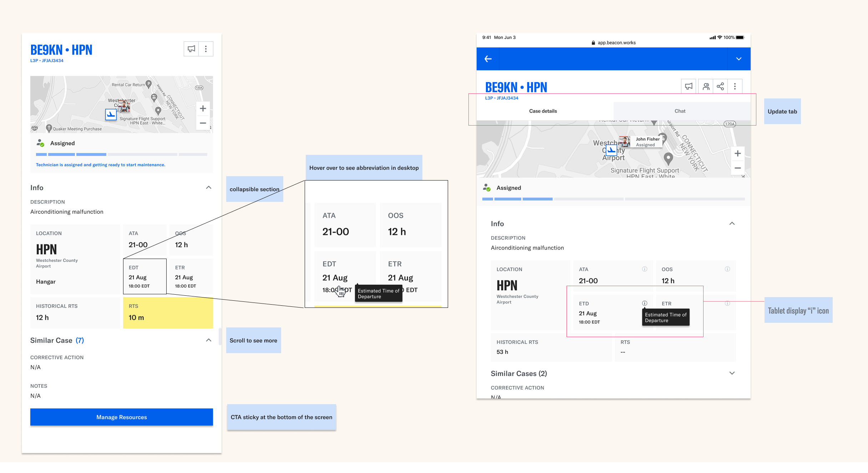Viewport: 868px width, 473px height.
Task: Zoom out on the tablet map
Action: coord(737,168)
